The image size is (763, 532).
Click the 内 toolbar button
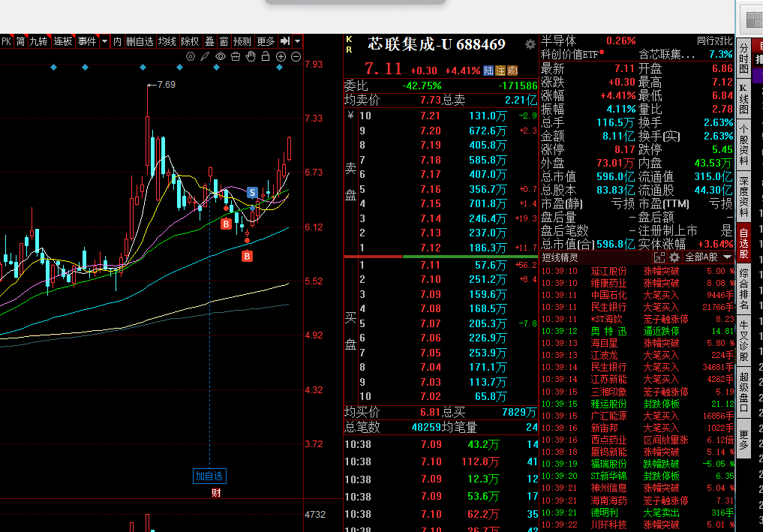tap(117, 41)
